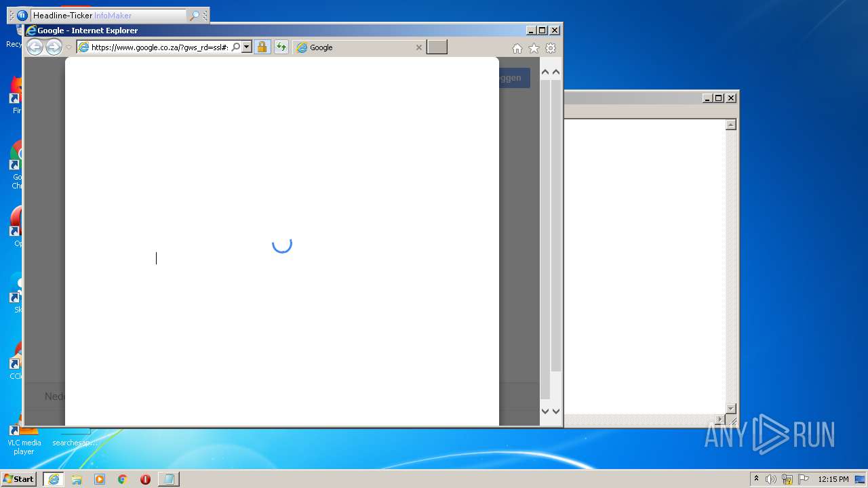This screenshot has width=868, height=488.
Task: Open the security lock report icon
Action: pyautogui.click(x=262, y=47)
